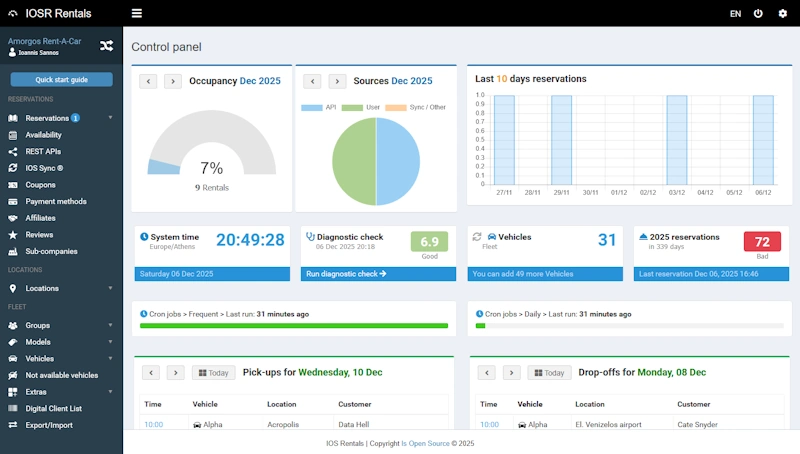Image resolution: width=800 pixels, height=454 pixels.
Task: Select Digital Client List menu item
Action: coord(54,408)
